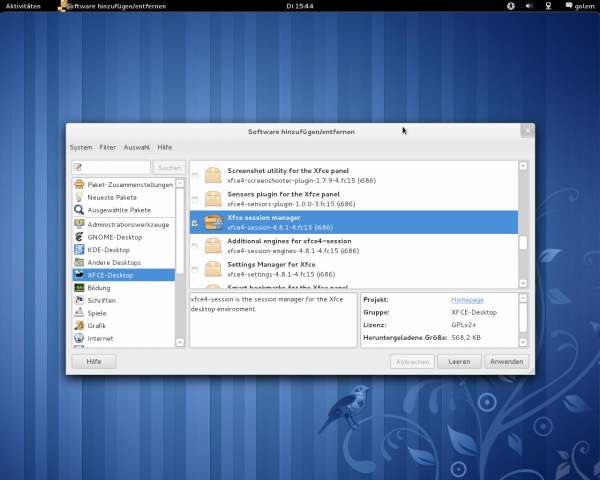The image size is (600, 480).
Task: Click the Abbrechen button
Action: [x=412, y=361]
